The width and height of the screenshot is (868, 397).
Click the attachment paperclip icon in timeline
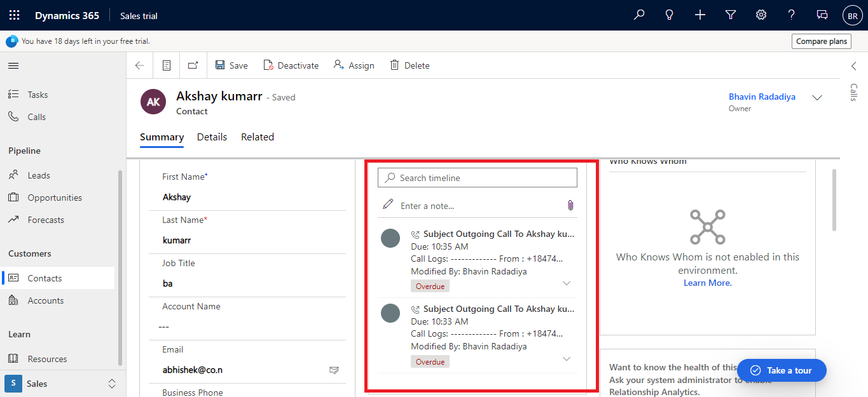coord(570,205)
